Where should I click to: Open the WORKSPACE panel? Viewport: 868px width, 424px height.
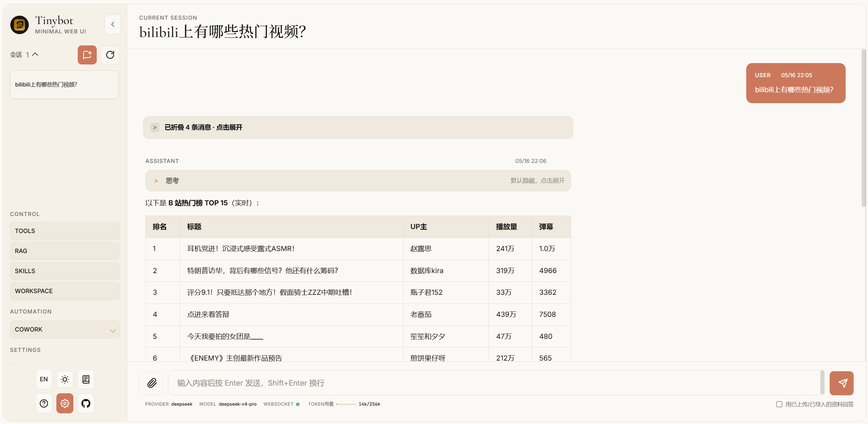click(x=65, y=291)
